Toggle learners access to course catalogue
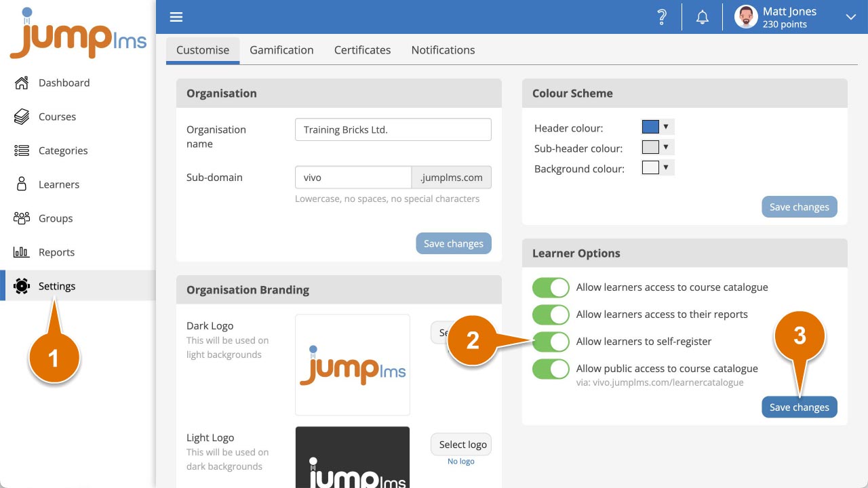868x488 pixels. [x=551, y=287]
